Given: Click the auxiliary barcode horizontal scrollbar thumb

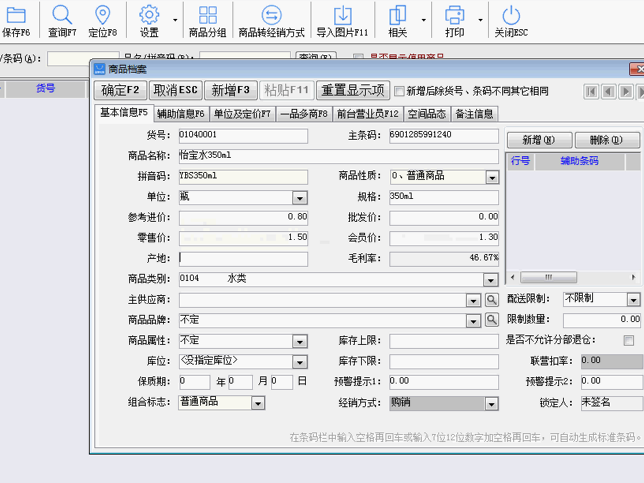Looking at the screenshot, I should pyautogui.click(x=548, y=277).
